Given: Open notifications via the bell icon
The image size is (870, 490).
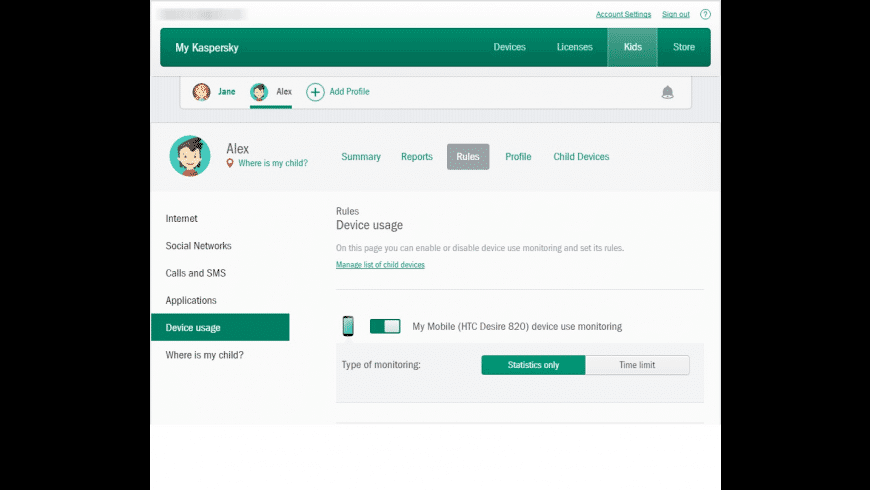Looking at the screenshot, I should point(667,92).
